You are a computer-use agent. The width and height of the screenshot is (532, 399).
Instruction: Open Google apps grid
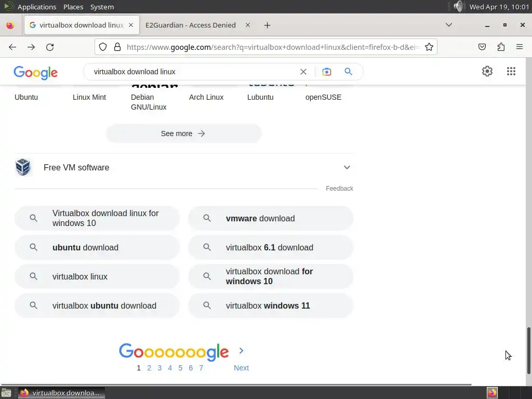pyautogui.click(x=511, y=71)
